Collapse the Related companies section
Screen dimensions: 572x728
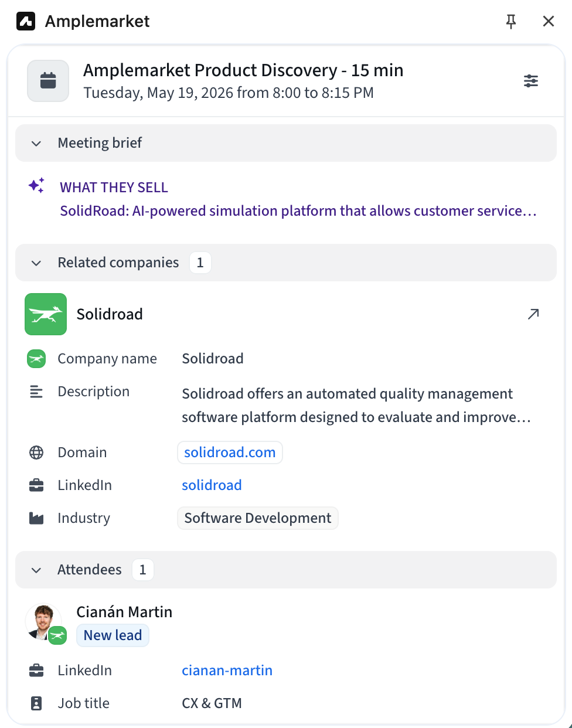pos(36,263)
